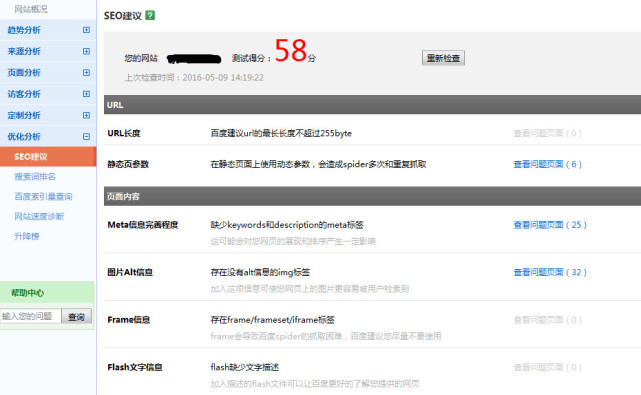
Task: Open the 访客分析 menu item
Action: tap(24, 94)
